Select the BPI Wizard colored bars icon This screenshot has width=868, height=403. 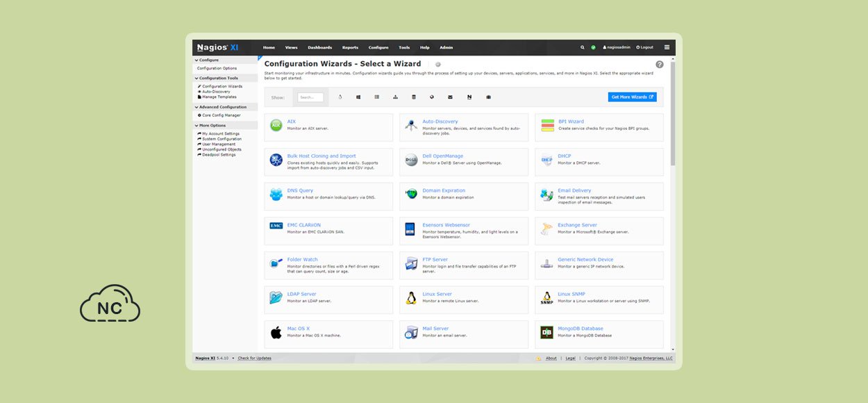547,126
